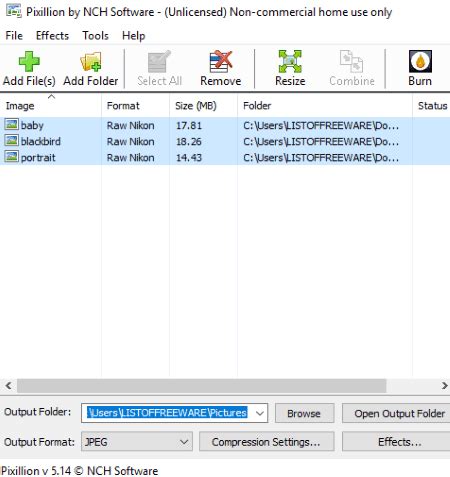Click Raw Nikon format in baby row
450x477 pixels.
[x=130, y=125]
